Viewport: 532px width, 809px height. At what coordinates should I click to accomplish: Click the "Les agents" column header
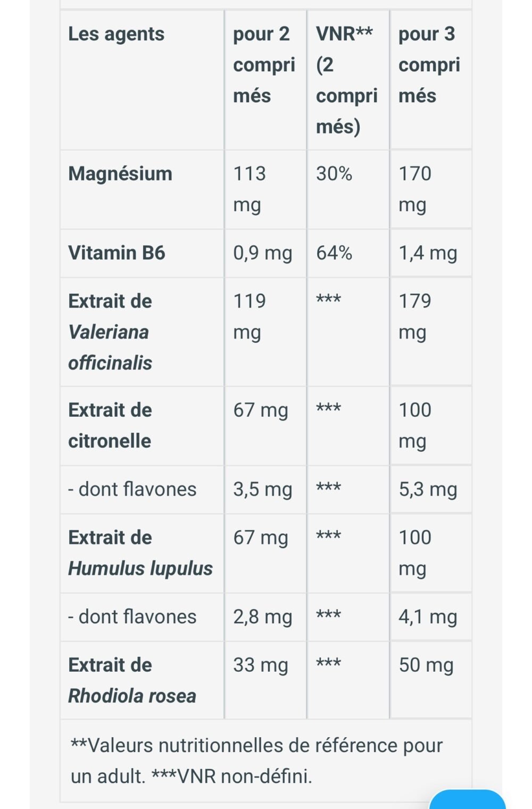tap(117, 34)
